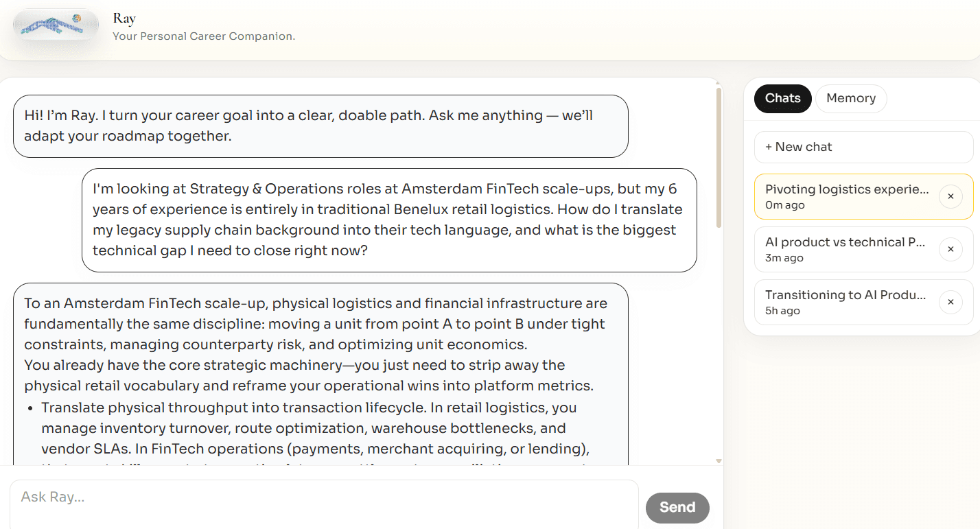Click the chat scrollbar up arrow
The image size is (980, 529).
[719, 82]
